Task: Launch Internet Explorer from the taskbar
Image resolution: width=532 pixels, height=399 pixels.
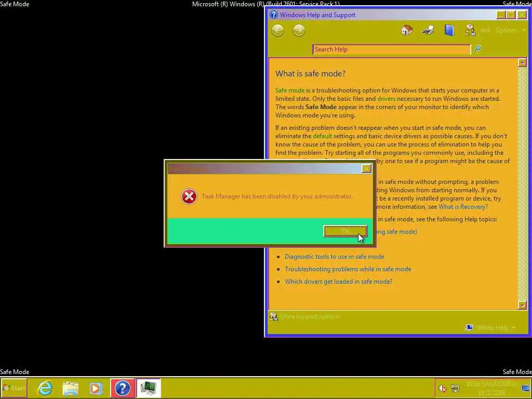Action: point(45,388)
